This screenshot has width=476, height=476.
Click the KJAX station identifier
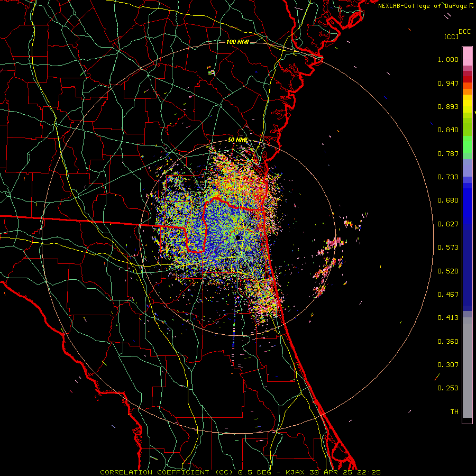click(296, 472)
